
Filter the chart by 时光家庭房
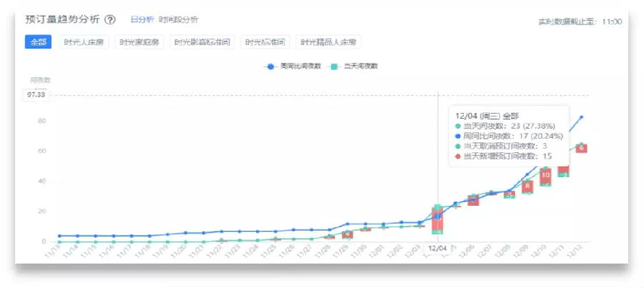pos(140,42)
